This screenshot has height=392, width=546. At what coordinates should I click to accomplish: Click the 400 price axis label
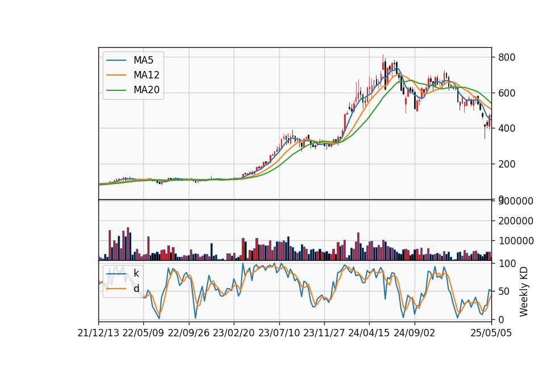(x=507, y=129)
